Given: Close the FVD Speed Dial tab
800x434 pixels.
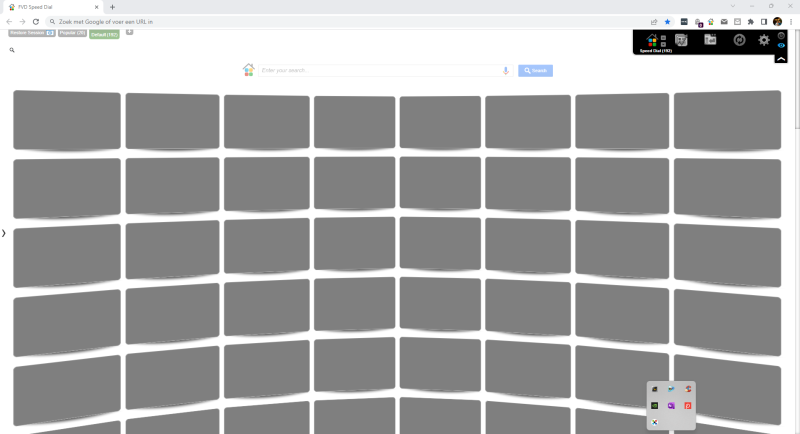Looking at the screenshot, I should click(x=96, y=7).
